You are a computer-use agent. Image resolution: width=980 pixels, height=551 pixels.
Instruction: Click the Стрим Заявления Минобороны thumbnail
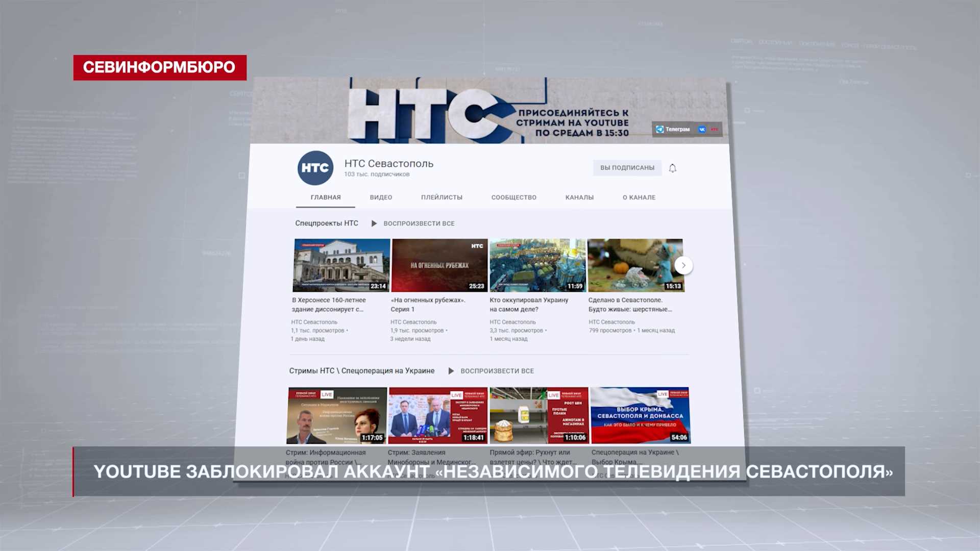[x=437, y=414]
